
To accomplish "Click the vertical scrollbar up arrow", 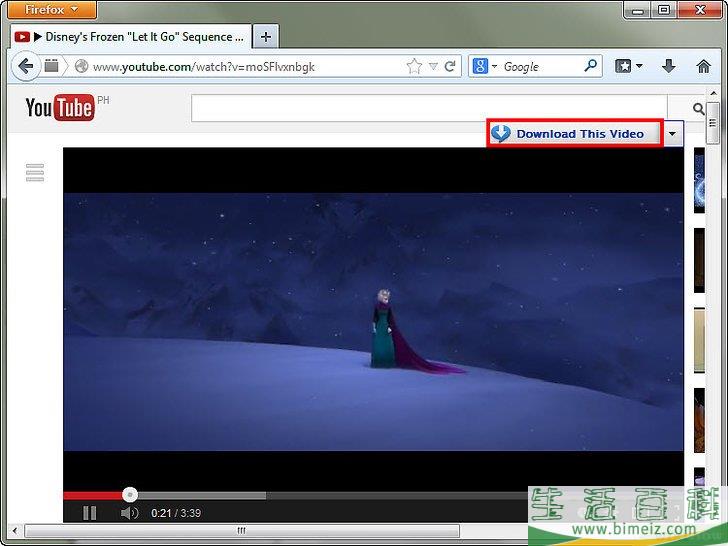I will click(713, 94).
